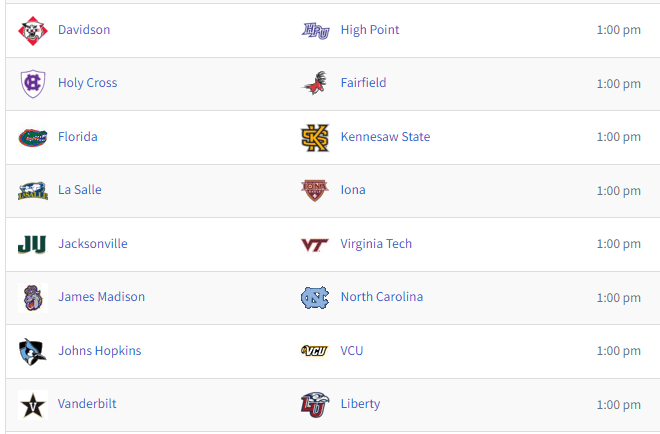Click the High Point HPU logo
The height and width of the screenshot is (434, 660).
(x=315, y=30)
